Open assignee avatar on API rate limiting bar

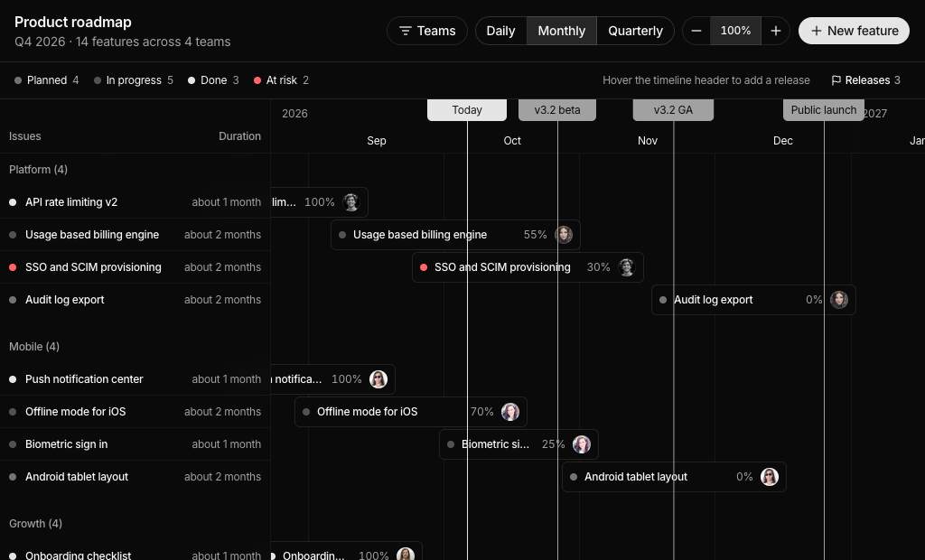(x=351, y=202)
